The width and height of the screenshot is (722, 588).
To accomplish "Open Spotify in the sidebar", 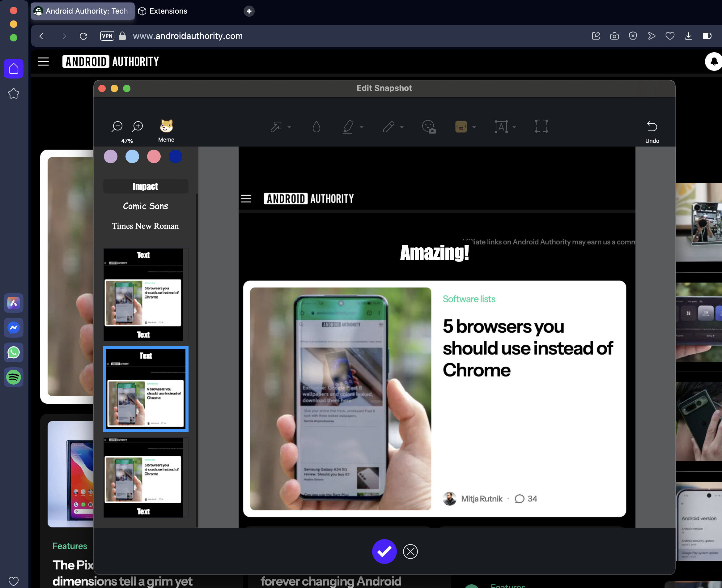I will pyautogui.click(x=14, y=377).
